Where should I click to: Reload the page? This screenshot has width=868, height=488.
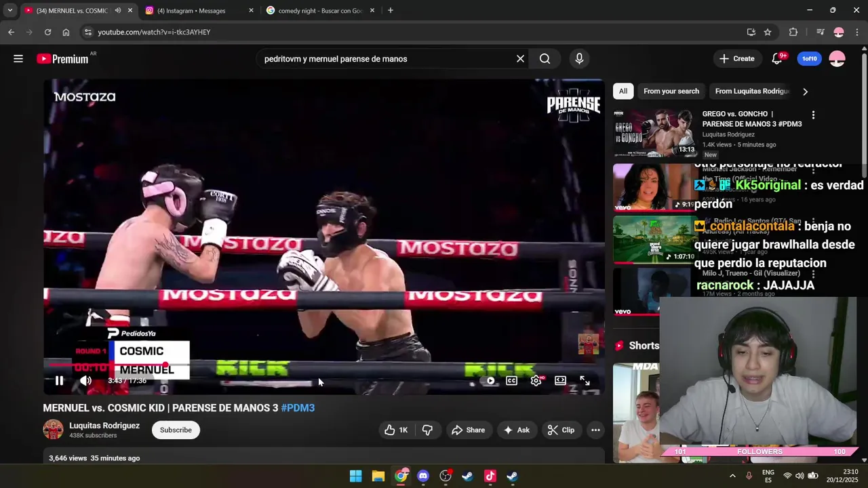(x=47, y=32)
